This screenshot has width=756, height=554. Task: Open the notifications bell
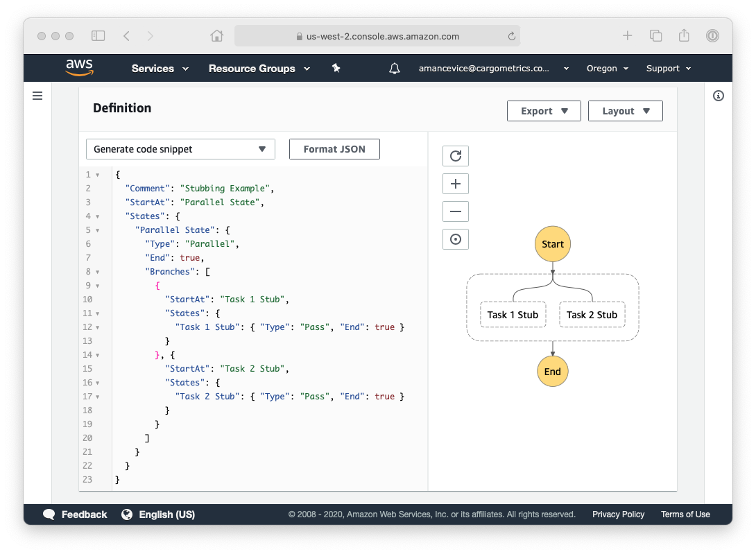click(395, 69)
